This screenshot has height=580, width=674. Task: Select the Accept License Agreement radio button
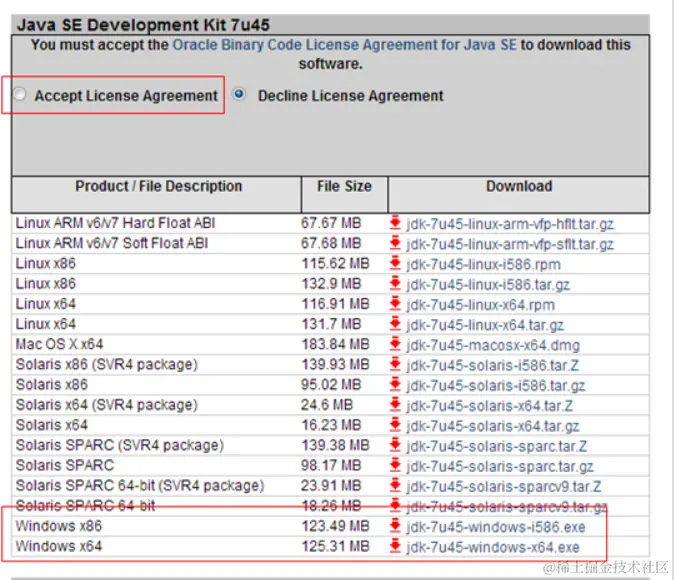click(19, 94)
